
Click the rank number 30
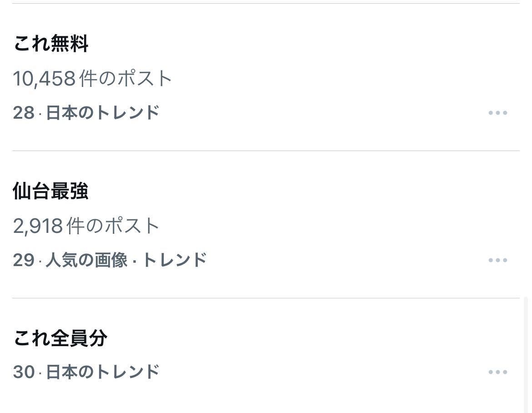pyautogui.click(x=24, y=372)
